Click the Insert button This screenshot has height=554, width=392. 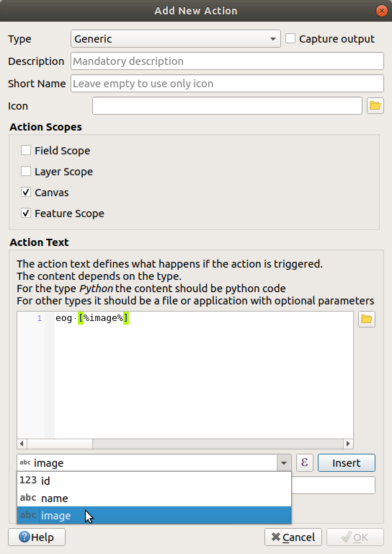(347, 463)
